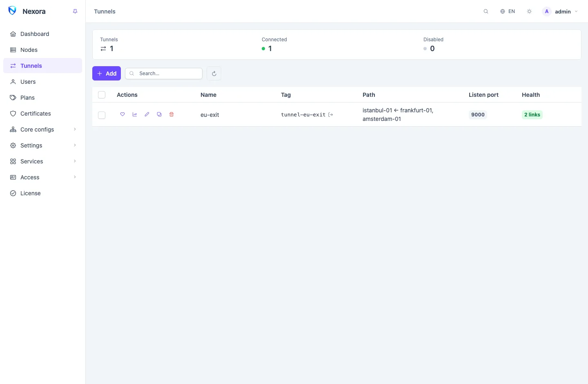Click the Name column header
This screenshot has width=588, height=384.
(x=208, y=95)
